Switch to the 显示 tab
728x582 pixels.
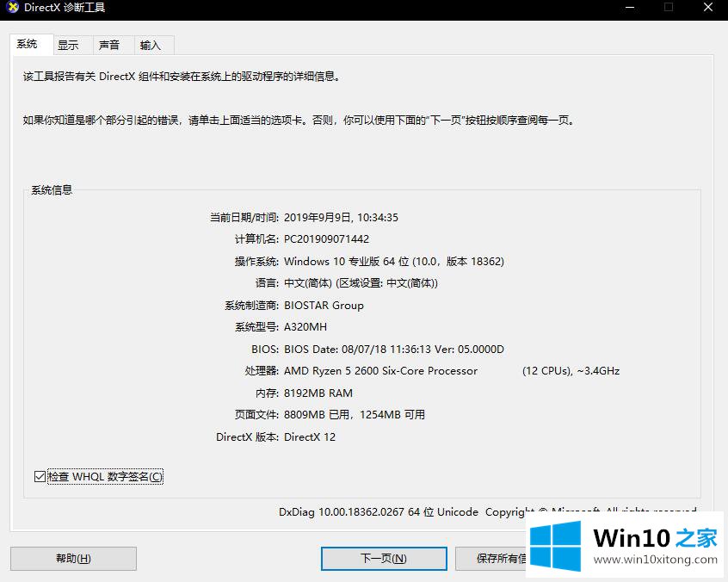coord(68,45)
